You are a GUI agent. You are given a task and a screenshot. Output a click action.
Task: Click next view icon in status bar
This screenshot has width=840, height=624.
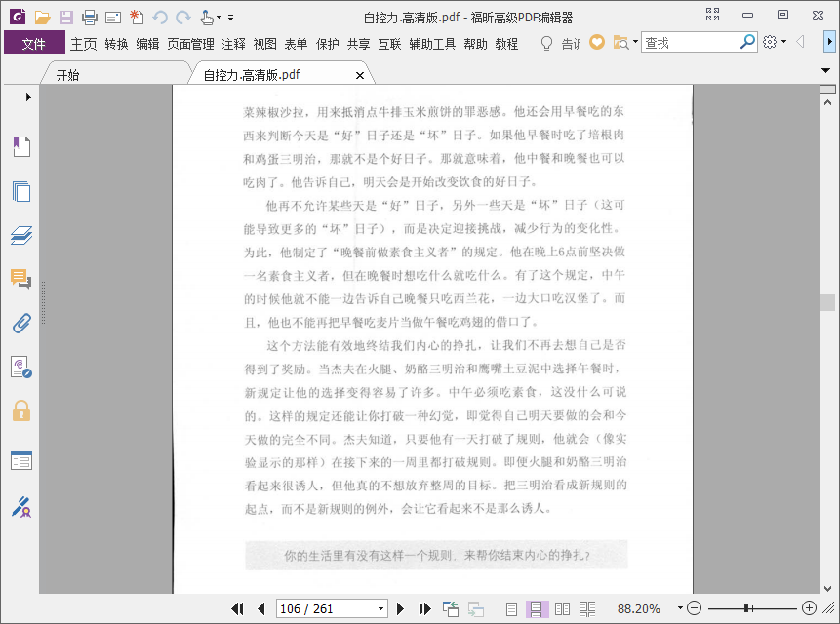coord(476,609)
